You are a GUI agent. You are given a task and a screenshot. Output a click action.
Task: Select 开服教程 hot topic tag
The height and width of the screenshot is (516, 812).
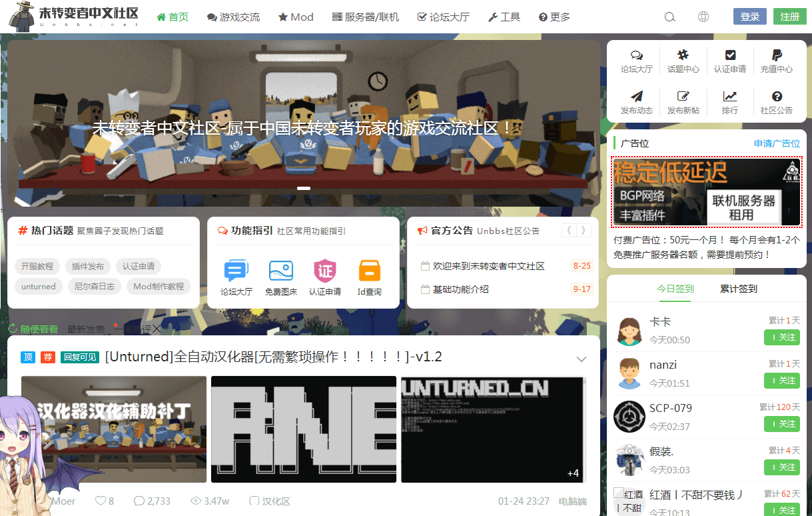pyautogui.click(x=37, y=266)
